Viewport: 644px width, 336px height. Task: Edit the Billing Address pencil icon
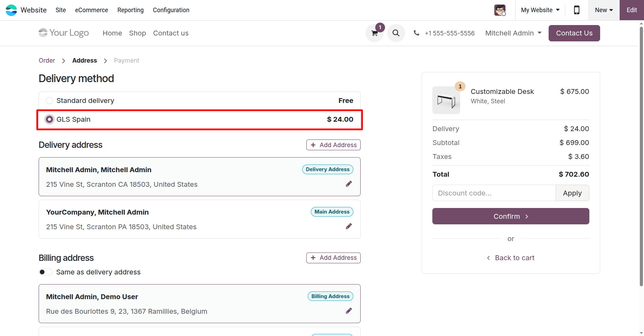tap(349, 311)
